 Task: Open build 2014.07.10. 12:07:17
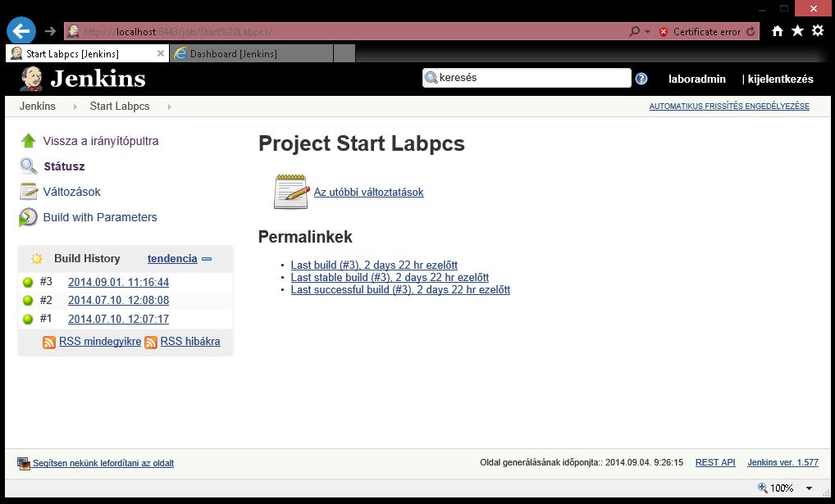[118, 319]
